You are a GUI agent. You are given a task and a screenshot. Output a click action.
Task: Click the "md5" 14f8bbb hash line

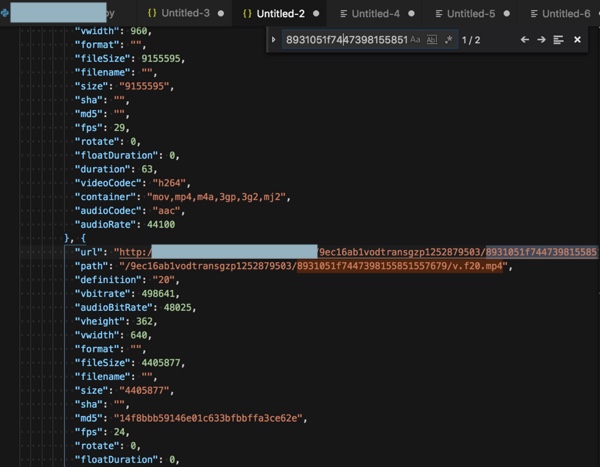pos(191,418)
